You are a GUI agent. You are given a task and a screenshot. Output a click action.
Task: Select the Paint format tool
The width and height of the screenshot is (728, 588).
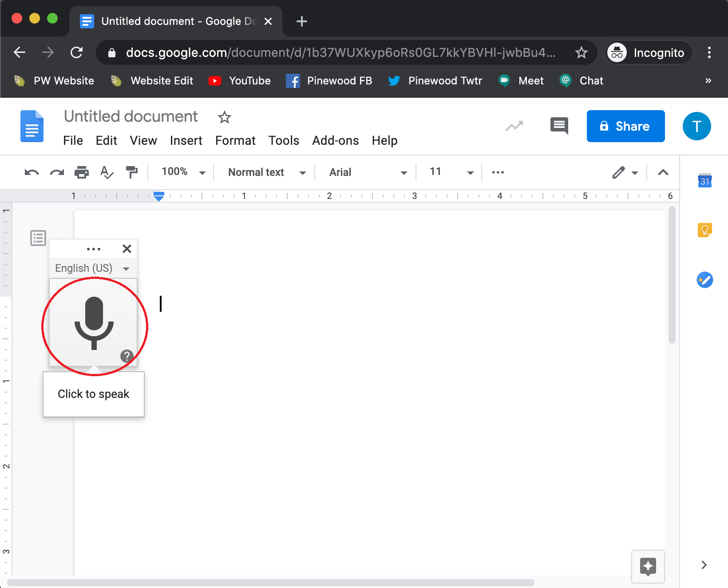click(x=132, y=172)
